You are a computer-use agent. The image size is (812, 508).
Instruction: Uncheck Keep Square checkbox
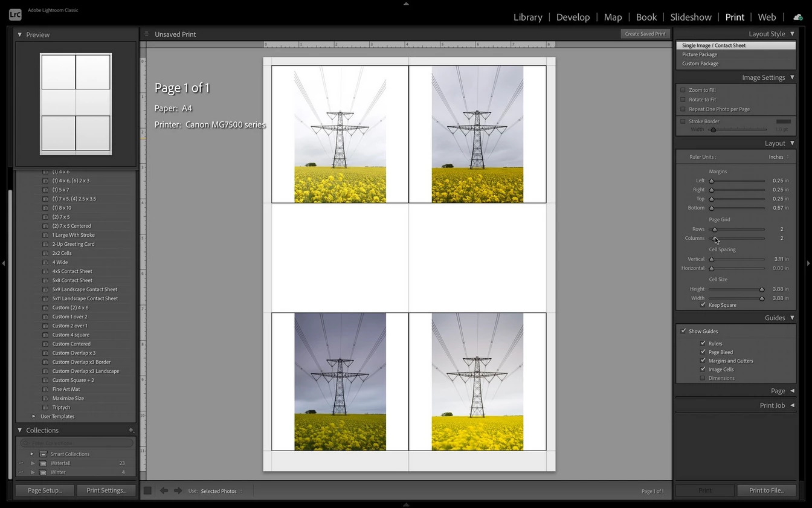[x=703, y=305]
